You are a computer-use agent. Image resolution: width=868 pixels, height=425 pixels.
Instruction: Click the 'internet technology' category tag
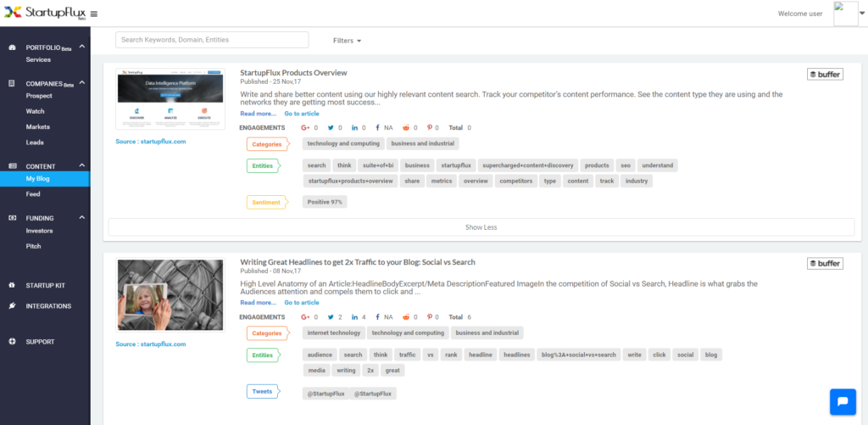click(x=334, y=333)
